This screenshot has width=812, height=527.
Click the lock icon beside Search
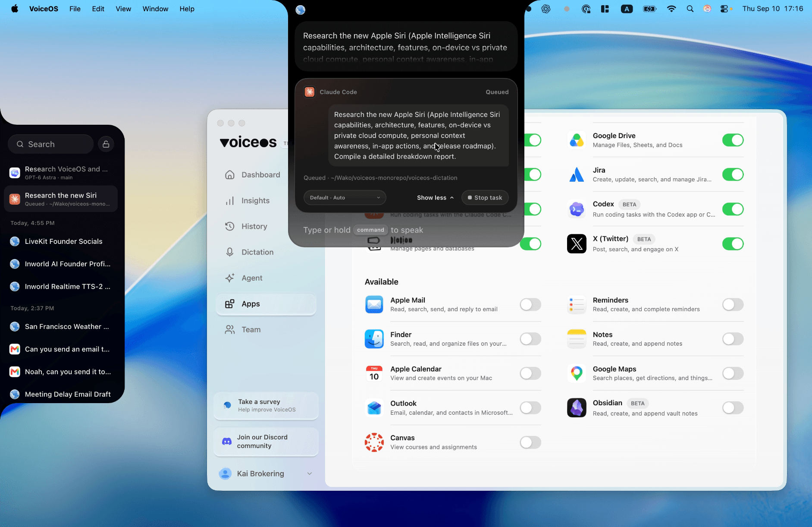click(106, 144)
